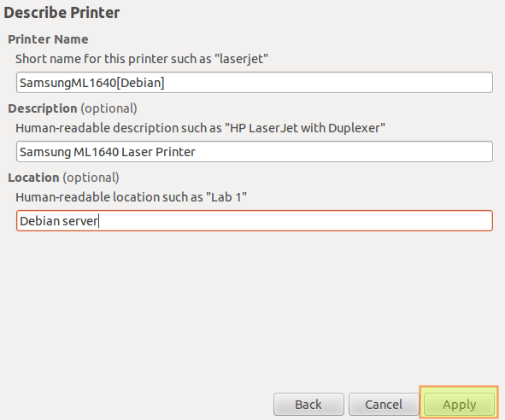Place cursor on 'Samsung' in Description field

[45, 152]
